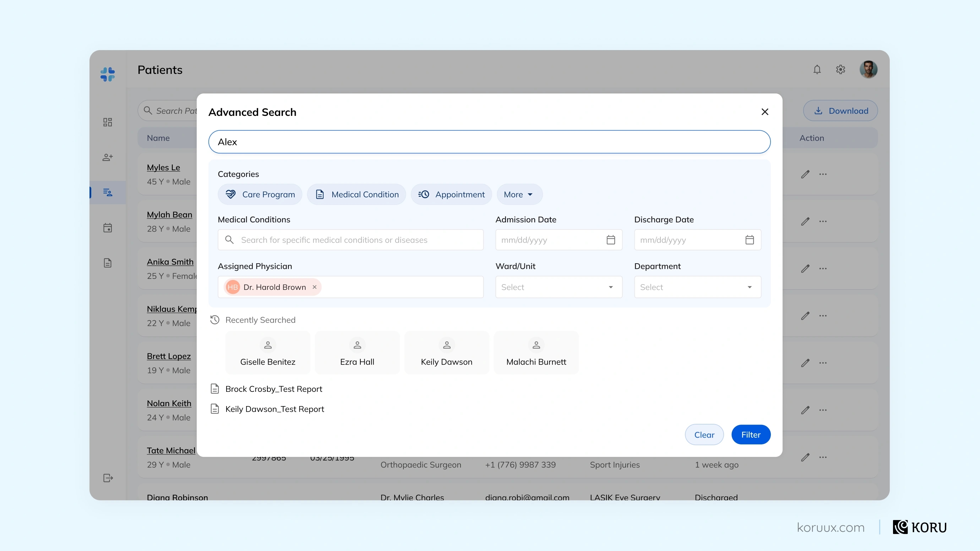Click the Clear button
Image resolution: width=980 pixels, height=551 pixels.
pyautogui.click(x=704, y=434)
